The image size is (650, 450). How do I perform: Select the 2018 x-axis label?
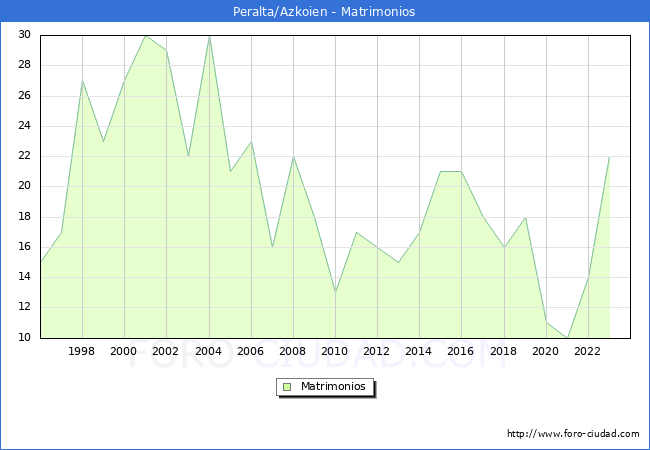[x=503, y=351]
